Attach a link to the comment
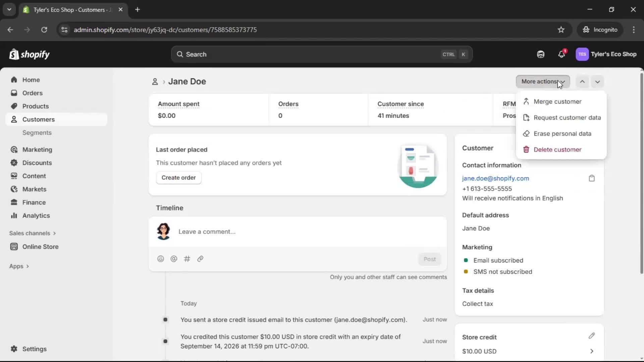The width and height of the screenshot is (644, 362). [200, 259]
